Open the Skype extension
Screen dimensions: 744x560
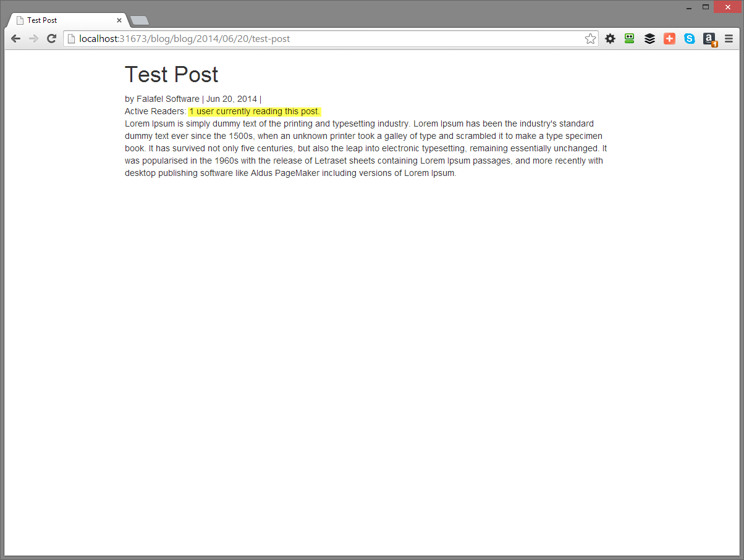689,38
